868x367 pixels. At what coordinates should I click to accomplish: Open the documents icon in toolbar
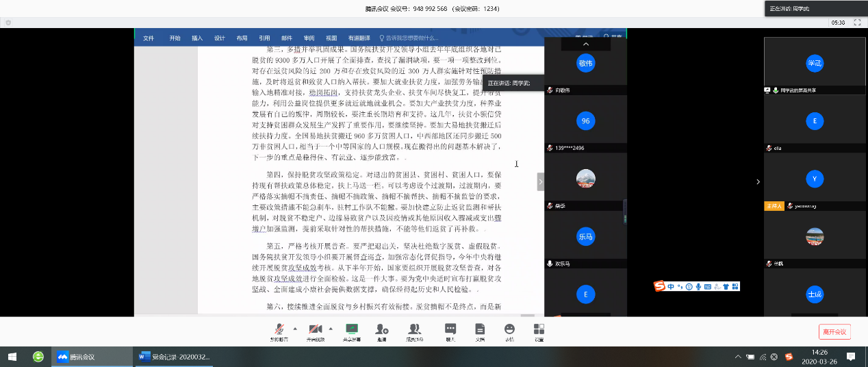[480, 330]
